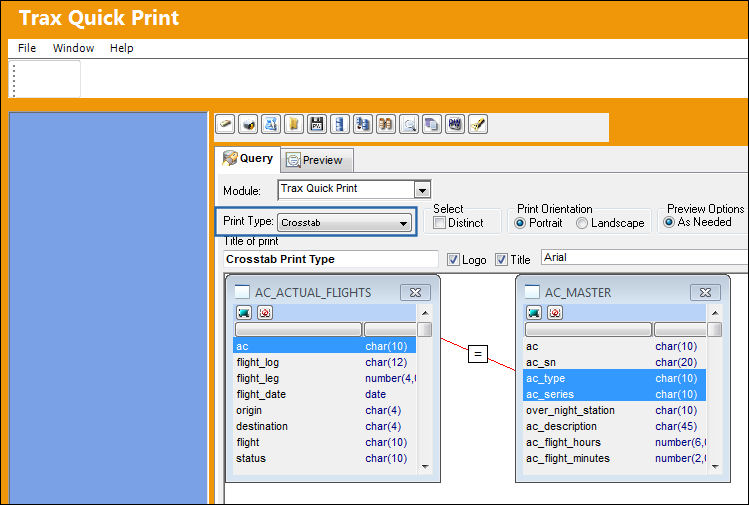Close the AC_MASTER table box
The image size is (749, 505).
[705, 292]
